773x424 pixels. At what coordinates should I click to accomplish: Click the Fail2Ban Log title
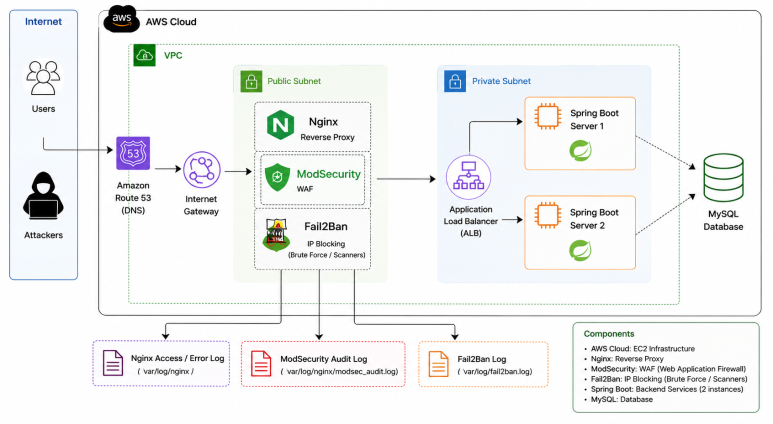coord(482,359)
